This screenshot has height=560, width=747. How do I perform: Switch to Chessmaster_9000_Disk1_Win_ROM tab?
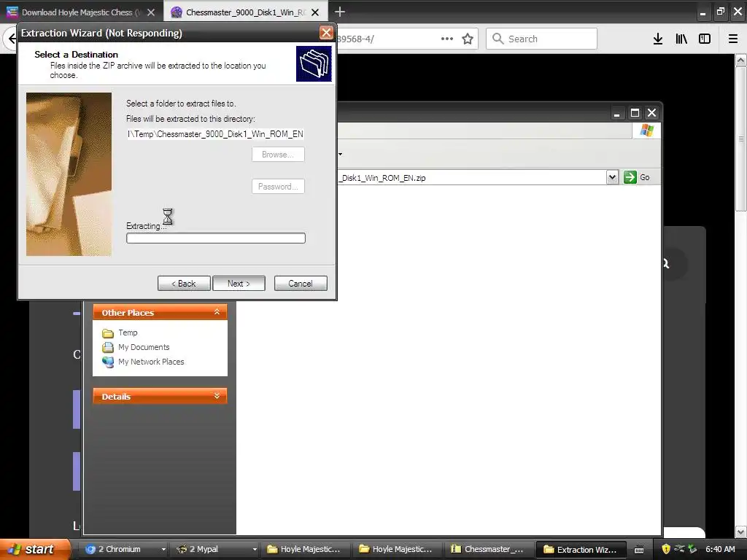tap(245, 12)
